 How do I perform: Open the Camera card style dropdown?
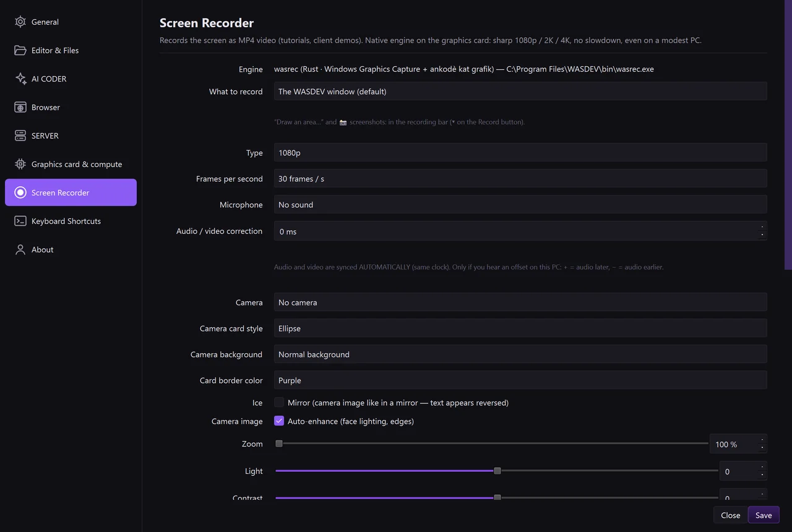point(520,328)
